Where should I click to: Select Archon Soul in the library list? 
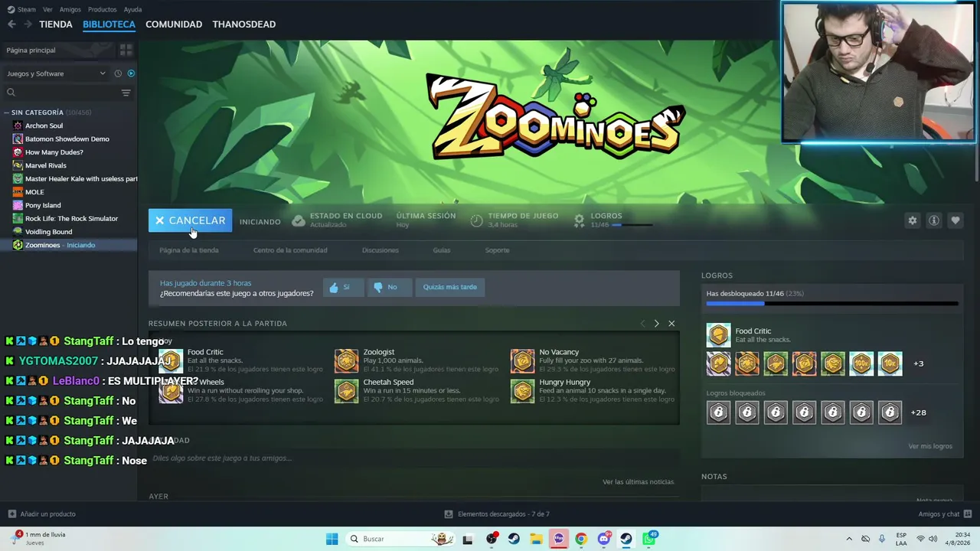pos(69,126)
